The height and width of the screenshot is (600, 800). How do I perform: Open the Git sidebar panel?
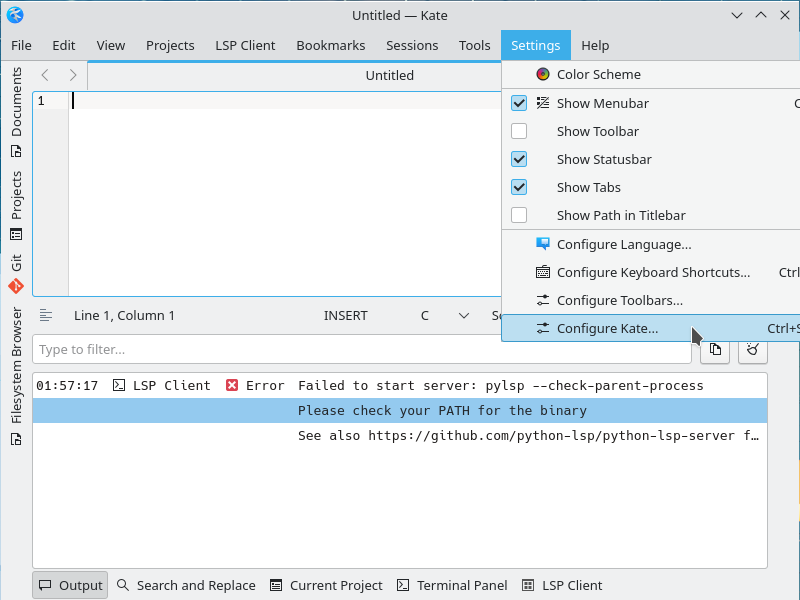tap(16, 273)
